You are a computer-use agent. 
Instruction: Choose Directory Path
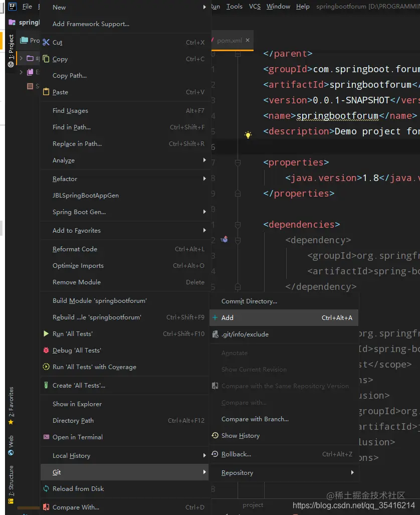click(124, 420)
